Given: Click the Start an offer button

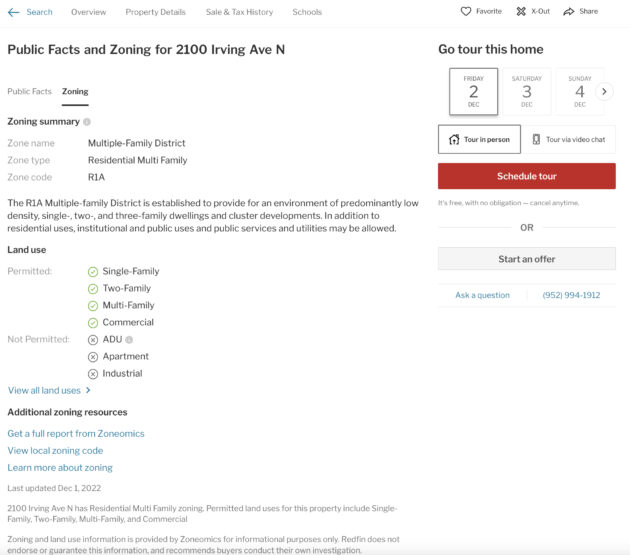Looking at the screenshot, I should [527, 259].
